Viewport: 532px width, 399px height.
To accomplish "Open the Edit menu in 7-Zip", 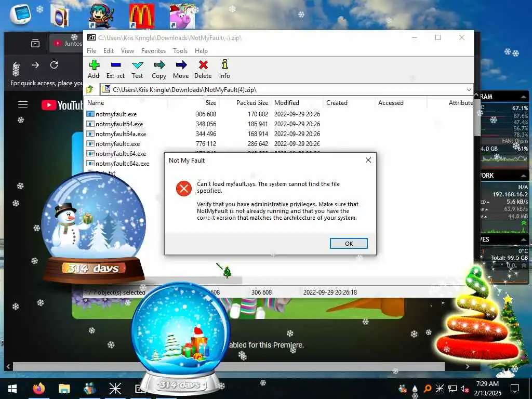I will tap(109, 51).
